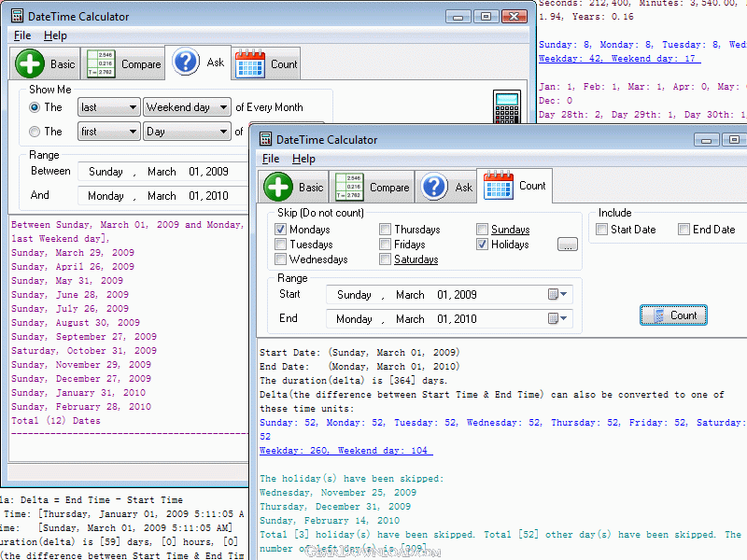The height and width of the screenshot is (560, 747).
Task: Click the Between date field in the back window
Action: click(162, 172)
